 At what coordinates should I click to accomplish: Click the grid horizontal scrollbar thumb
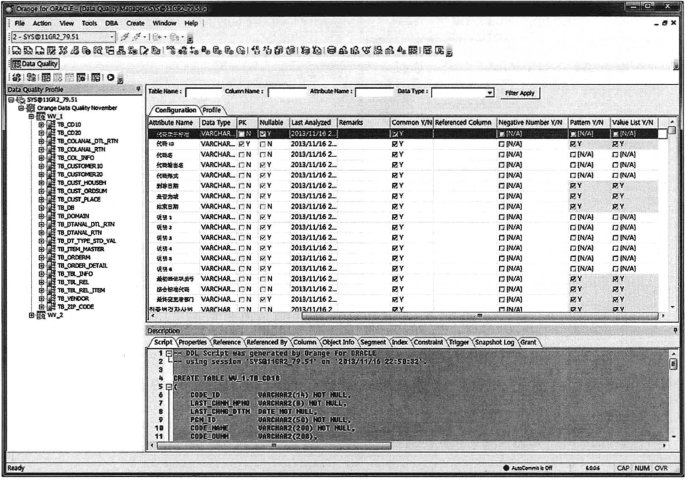coord(479,316)
